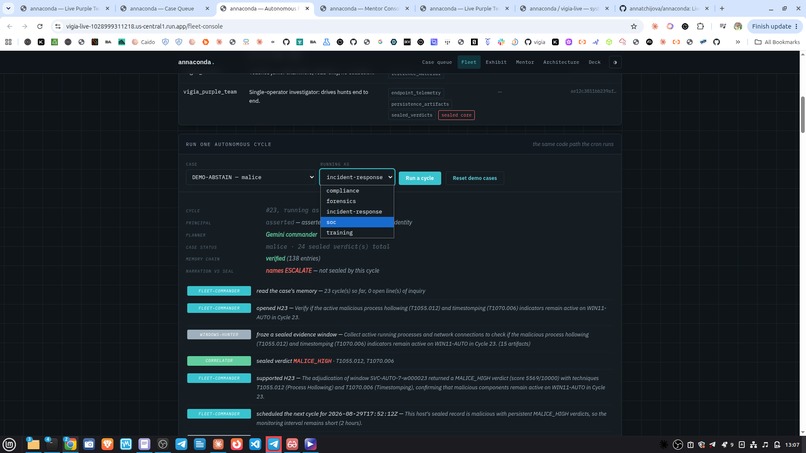This screenshot has height=453, width=806.
Task: Click the Run a cycle button
Action: tap(419, 178)
